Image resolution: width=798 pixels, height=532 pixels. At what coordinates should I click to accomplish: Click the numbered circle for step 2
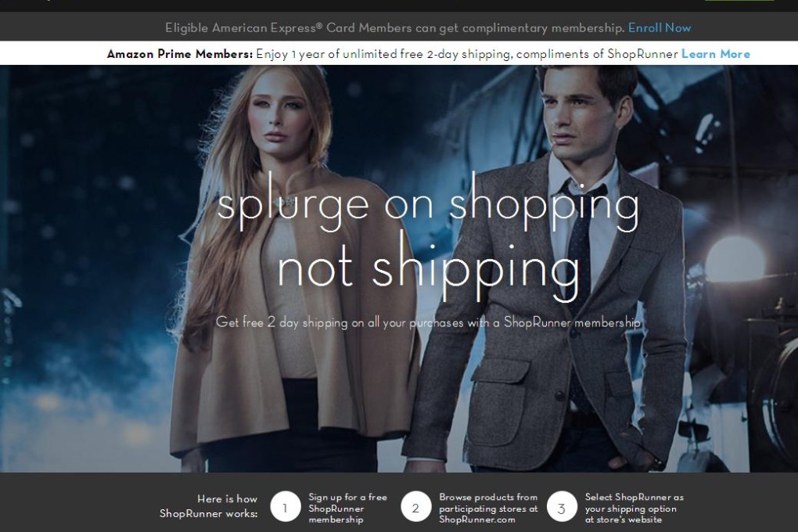click(x=415, y=507)
